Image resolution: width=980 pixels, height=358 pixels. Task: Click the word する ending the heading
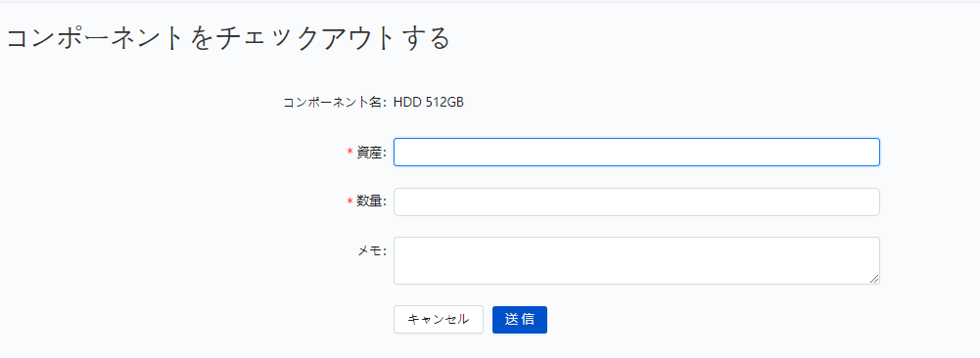424,38
